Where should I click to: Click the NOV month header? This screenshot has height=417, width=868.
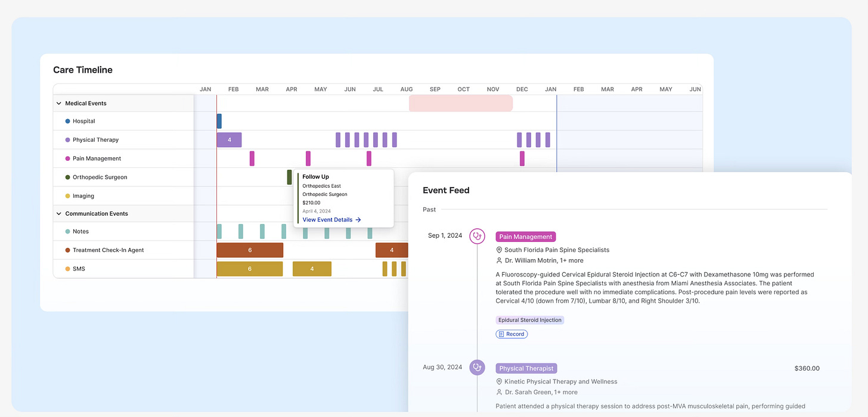tap(493, 89)
